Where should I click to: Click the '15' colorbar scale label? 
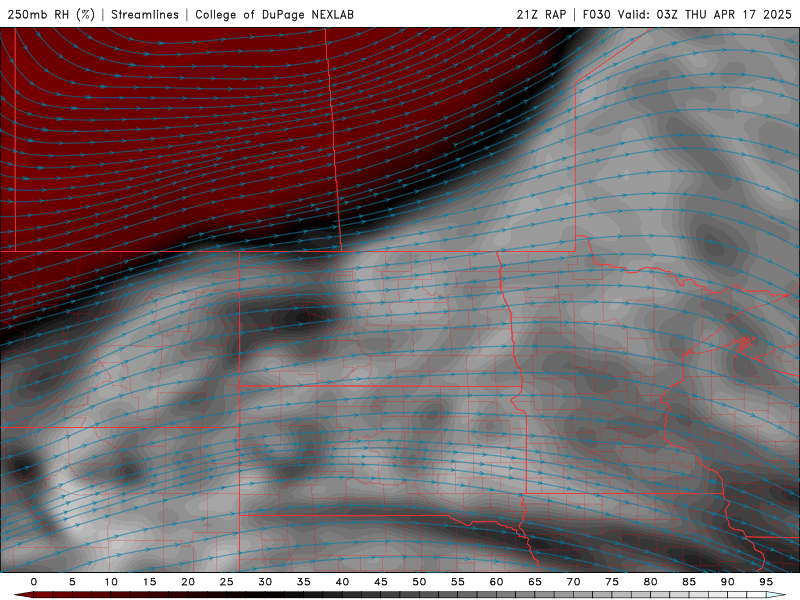click(149, 582)
